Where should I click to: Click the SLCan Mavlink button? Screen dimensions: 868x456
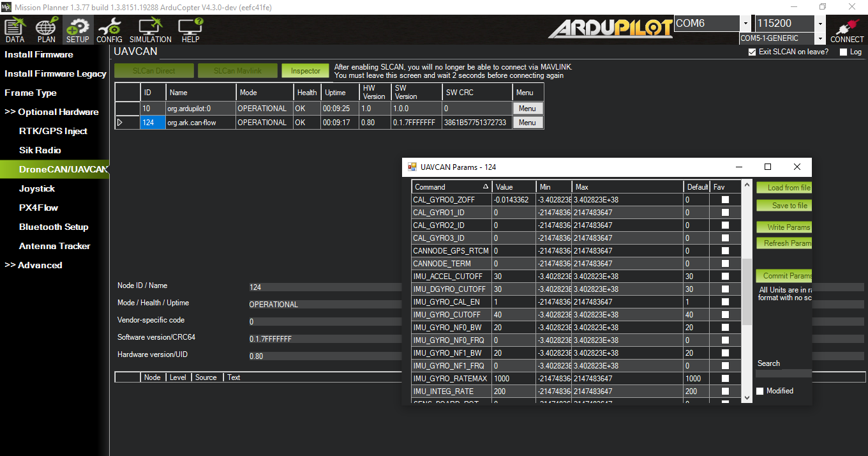(x=237, y=71)
